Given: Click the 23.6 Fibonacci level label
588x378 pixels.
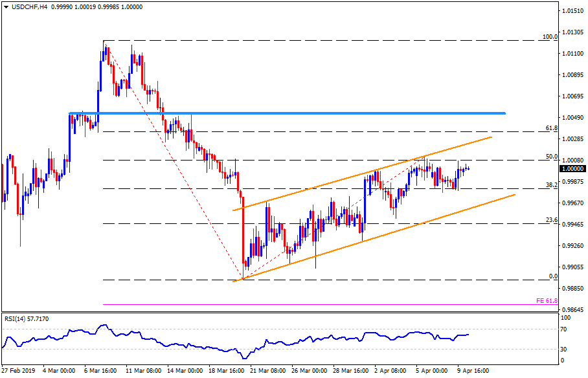Looking at the screenshot, I should (x=551, y=220).
